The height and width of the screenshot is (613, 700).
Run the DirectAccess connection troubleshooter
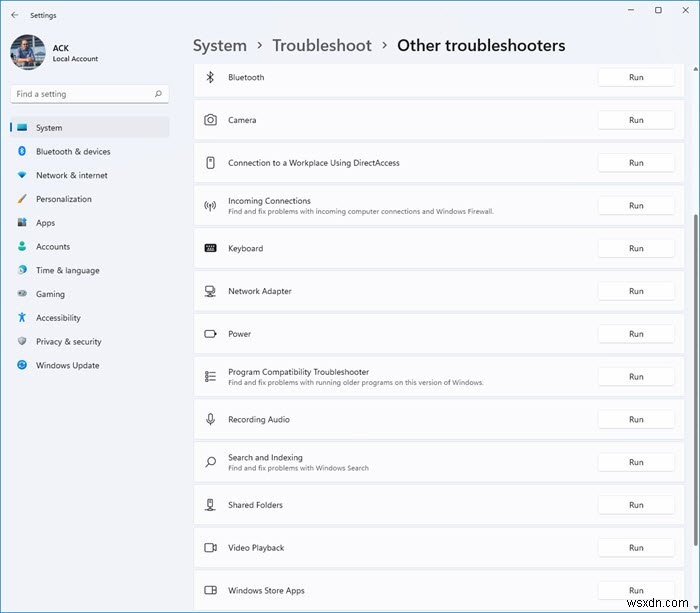click(636, 163)
